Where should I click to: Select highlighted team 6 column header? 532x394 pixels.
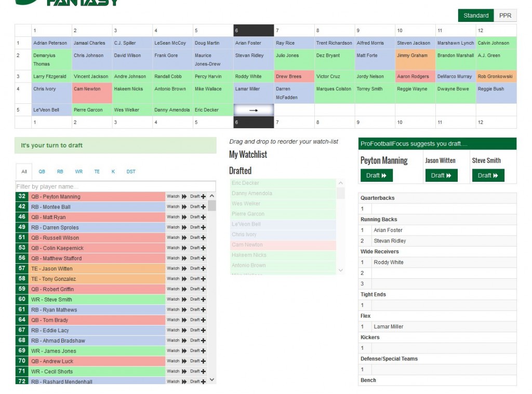254,31
